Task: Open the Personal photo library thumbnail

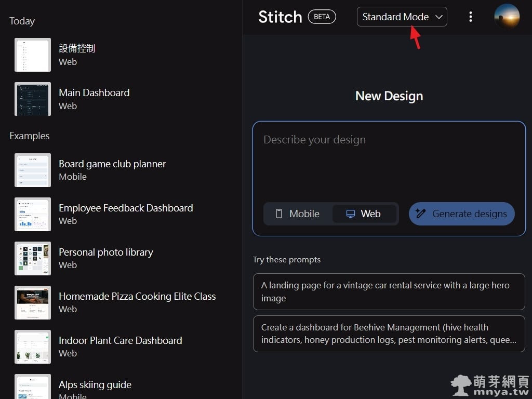Action: pos(33,258)
